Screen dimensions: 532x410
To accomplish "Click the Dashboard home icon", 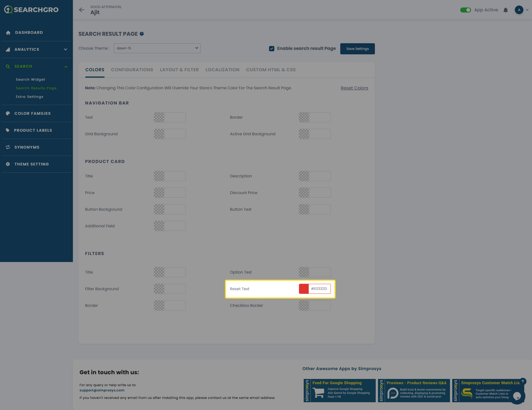I will (x=8, y=33).
